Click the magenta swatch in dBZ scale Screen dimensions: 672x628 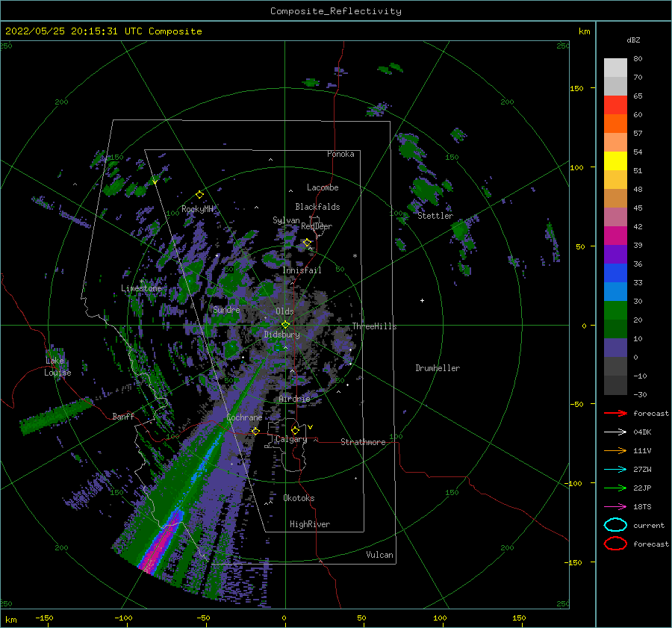[x=615, y=235]
